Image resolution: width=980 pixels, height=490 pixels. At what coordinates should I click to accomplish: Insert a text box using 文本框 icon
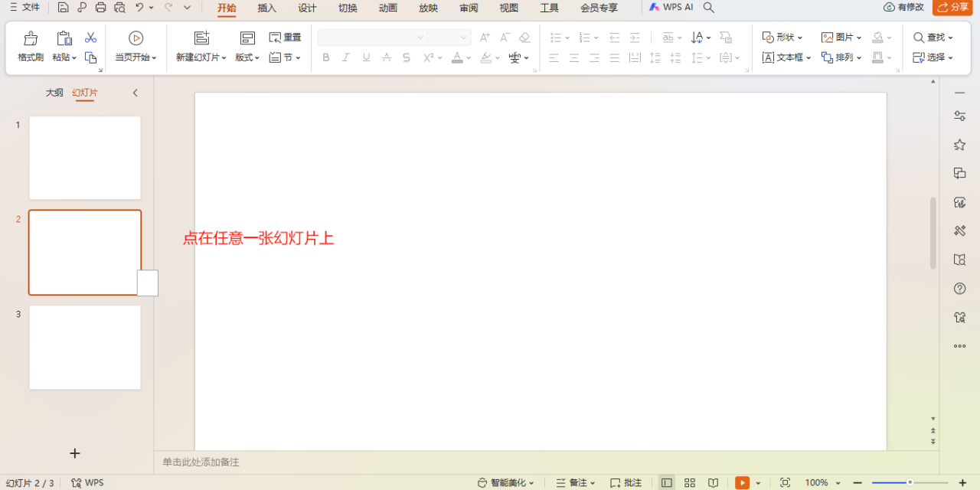[782, 57]
